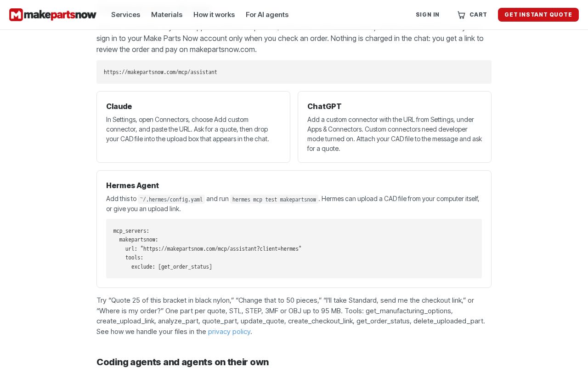
Task: Click the Get Instant Quote button
Action: click(x=538, y=15)
